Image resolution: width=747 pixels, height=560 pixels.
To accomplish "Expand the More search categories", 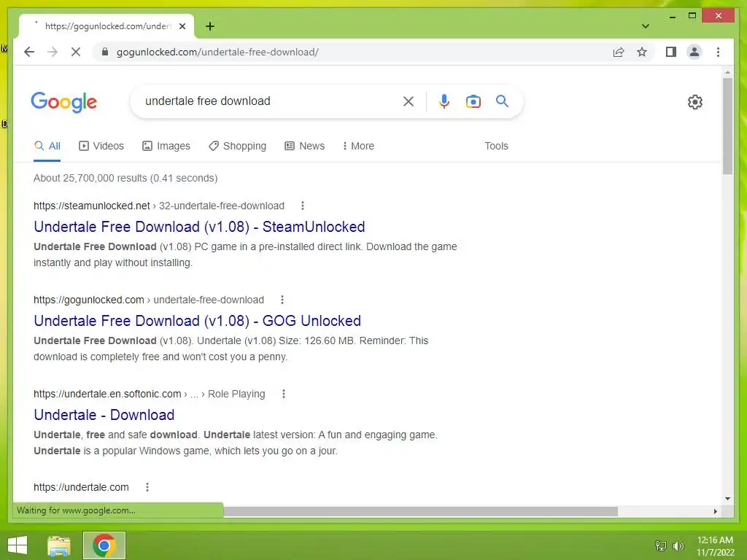I will pos(358,146).
